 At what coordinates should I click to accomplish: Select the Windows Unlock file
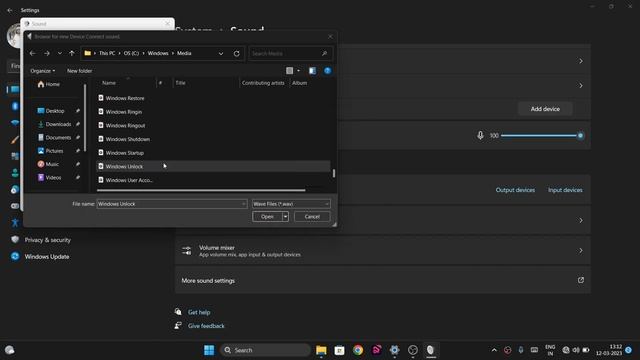click(x=213, y=167)
